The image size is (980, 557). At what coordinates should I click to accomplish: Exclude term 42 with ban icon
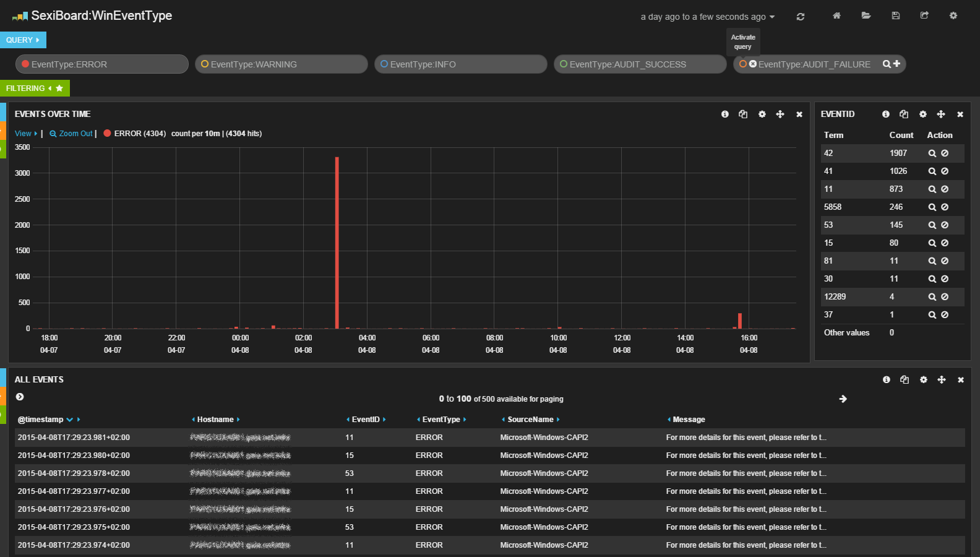(945, 153)
